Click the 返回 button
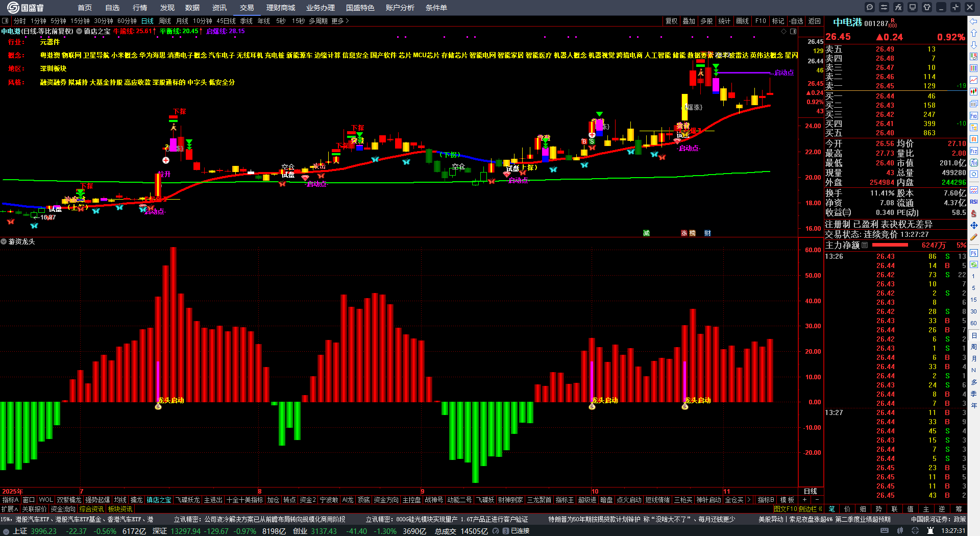The width and height of the screenshot is (980, 536). (815, 21)
